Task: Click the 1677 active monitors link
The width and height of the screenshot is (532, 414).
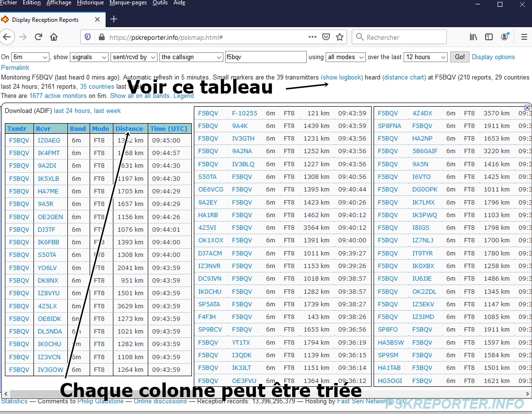Action: point(58,96)
